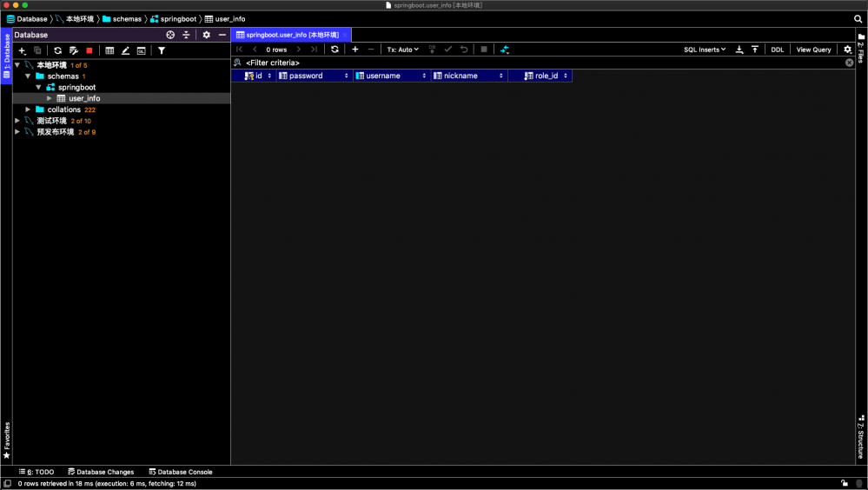Viewport: 868px width, 490px height.
Task: Click the Dump data download icon
Action: tap(739, 50)
